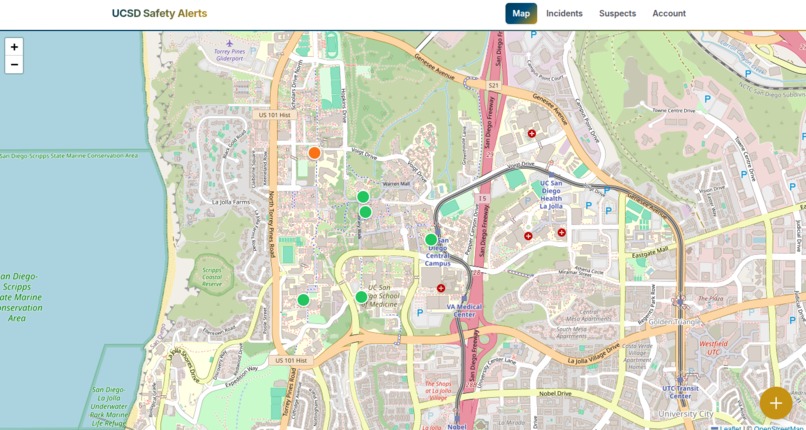Click the "Golden Triangle" map label
806x430 pixels.
tap(674, 322)
